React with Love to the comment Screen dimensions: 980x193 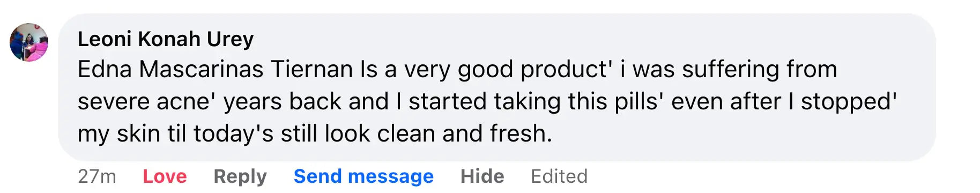165,176
